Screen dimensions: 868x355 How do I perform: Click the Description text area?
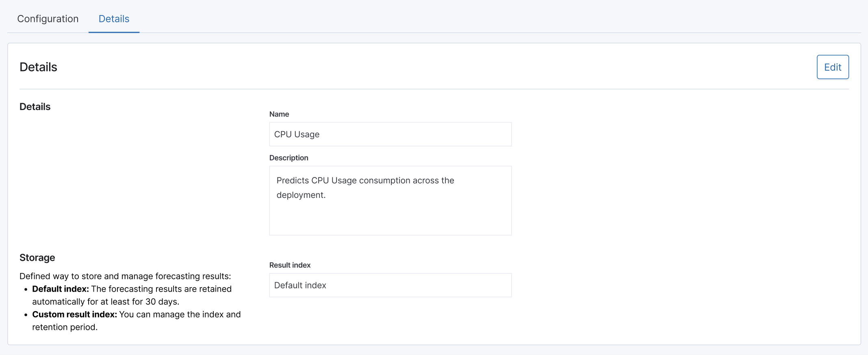pyautogui.click(x=390, y=199)
